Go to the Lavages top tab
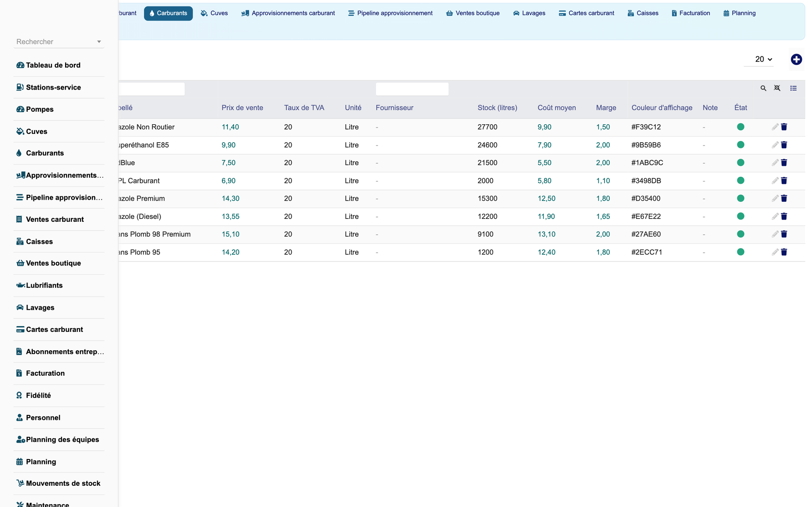 coord(529,13)
